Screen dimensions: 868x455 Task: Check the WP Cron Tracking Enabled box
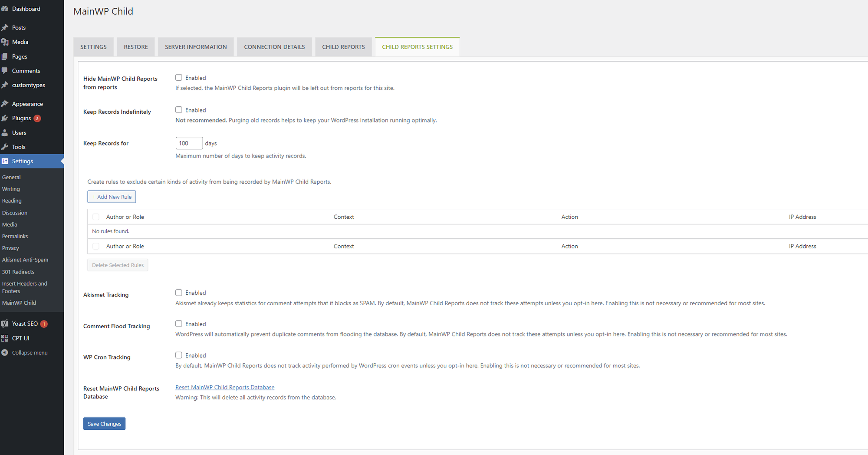[178, 355]
